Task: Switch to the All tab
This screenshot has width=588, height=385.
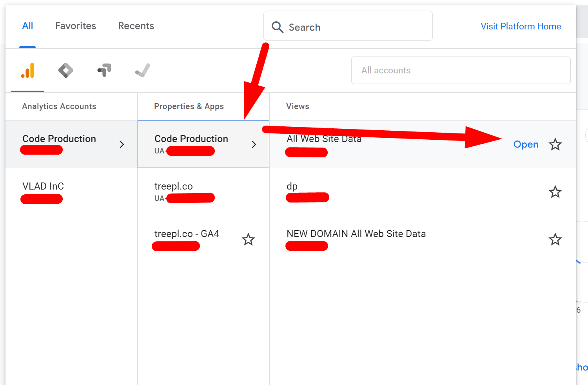Action: [x=27, y=26]
